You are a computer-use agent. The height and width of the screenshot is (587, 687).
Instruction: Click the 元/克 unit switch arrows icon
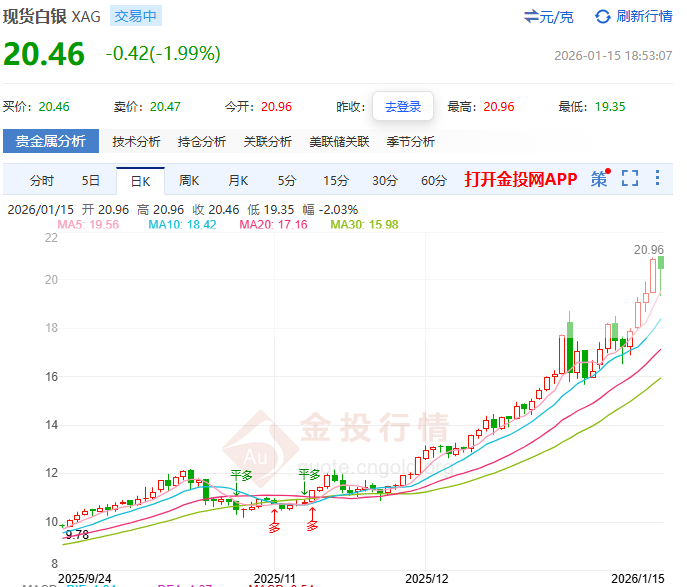[532, 16]
